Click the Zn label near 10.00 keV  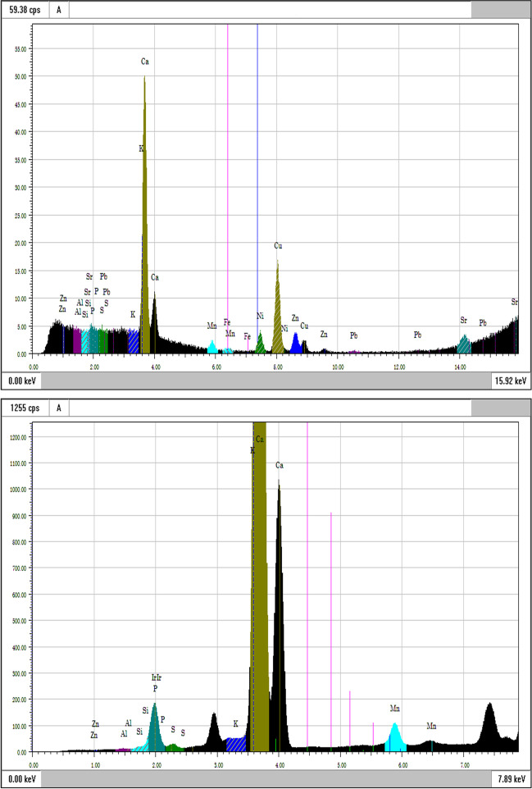(x=324, y=334)
